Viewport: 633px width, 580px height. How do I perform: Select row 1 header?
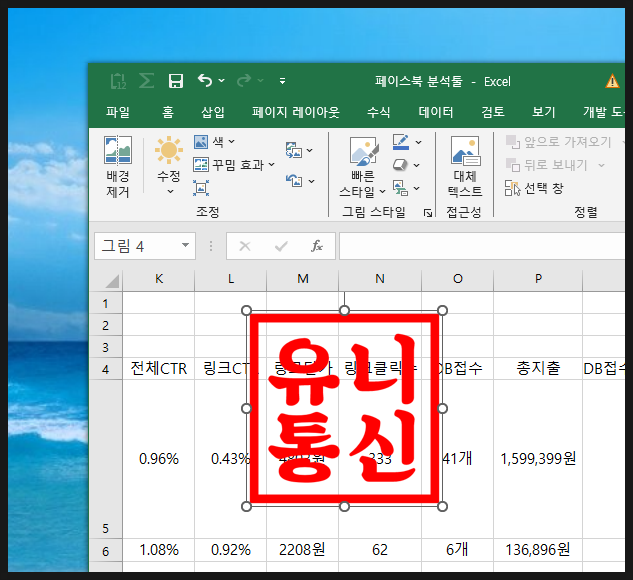click(x=105, y=303)
